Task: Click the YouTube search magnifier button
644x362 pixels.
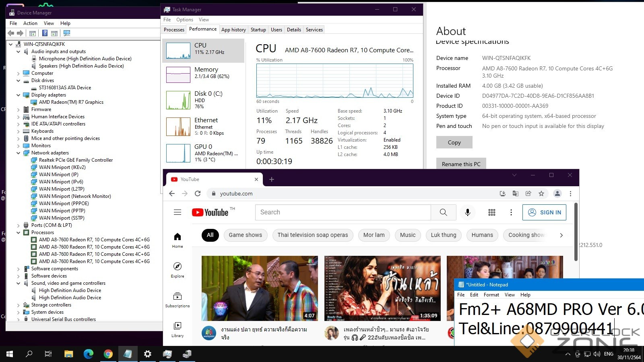Action: (443, 212)
